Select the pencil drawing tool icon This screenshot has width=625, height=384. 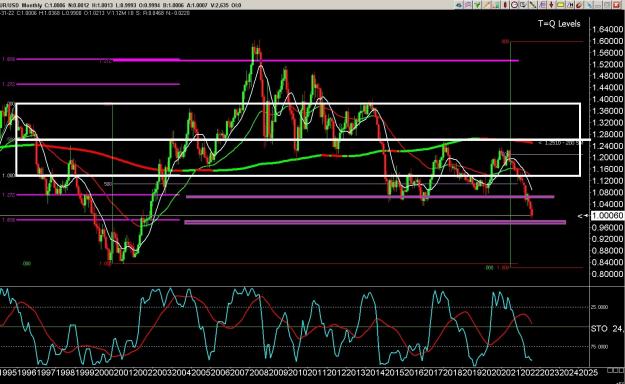[487, 5]
